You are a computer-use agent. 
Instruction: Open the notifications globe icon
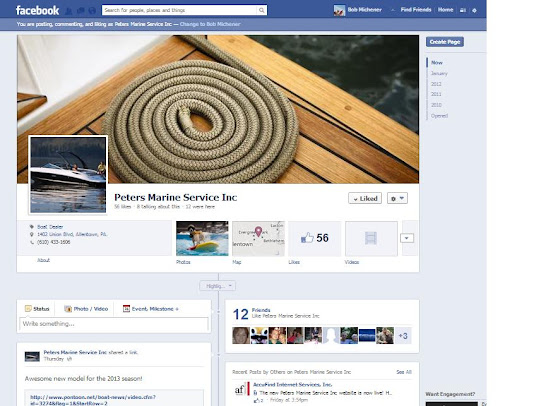[92, 11]
